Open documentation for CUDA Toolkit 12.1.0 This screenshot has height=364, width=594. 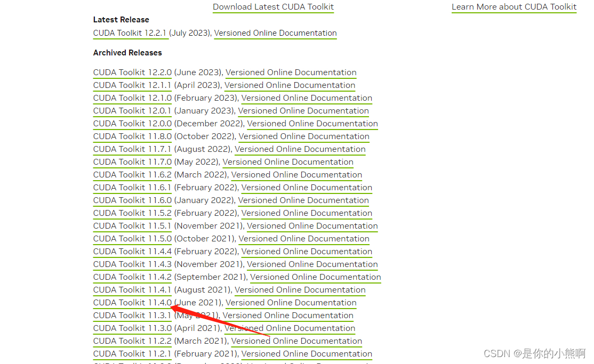[x=307, y=98]
